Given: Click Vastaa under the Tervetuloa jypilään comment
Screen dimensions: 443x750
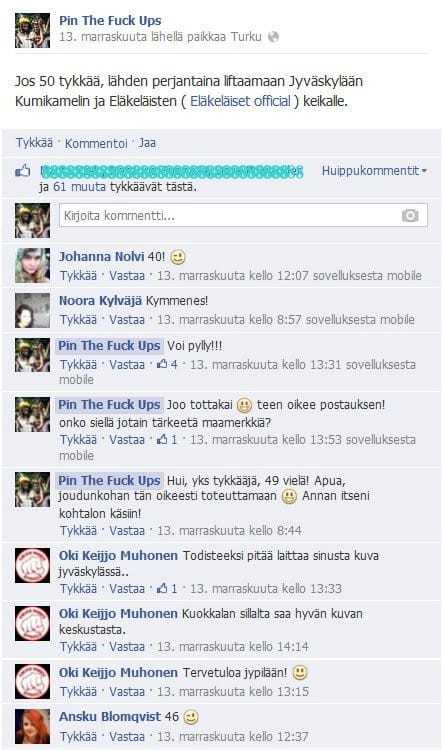Looking at the screenshot, I should pyautogui.click(x=127, y=692).
